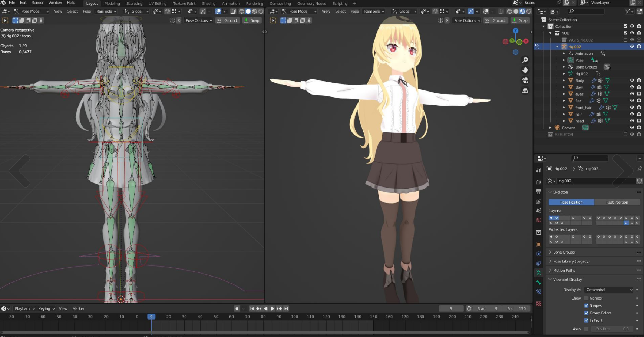Click frame 100 on the timeline
This screenshot has width=644, height=337.
point(294,317)
